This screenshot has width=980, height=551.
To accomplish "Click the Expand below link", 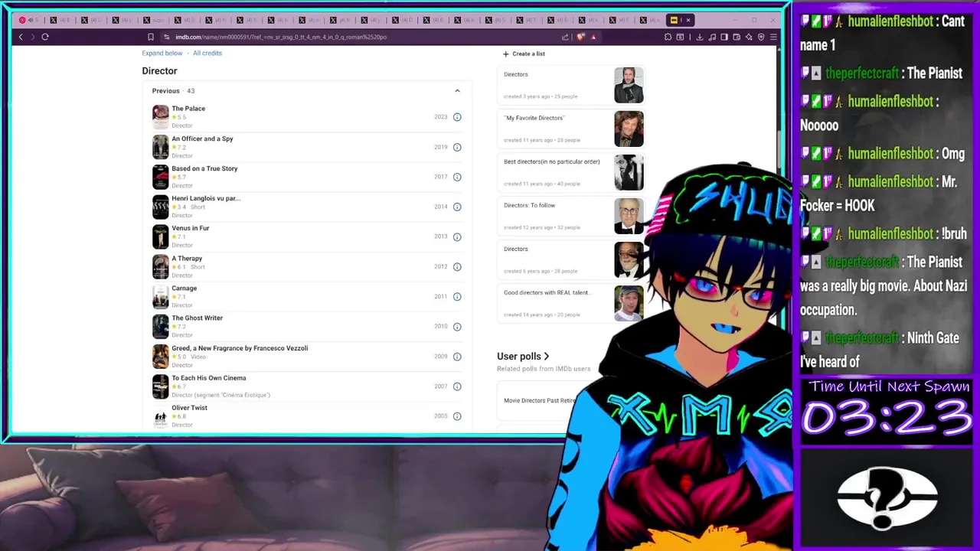I will pyautogui.click(x=162, y=53).
